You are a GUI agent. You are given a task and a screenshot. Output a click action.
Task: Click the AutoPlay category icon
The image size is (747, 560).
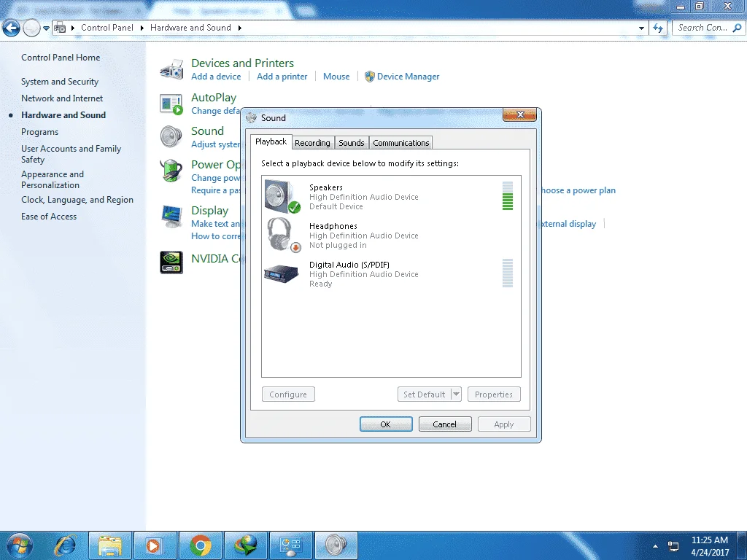(x=171, y=104)
